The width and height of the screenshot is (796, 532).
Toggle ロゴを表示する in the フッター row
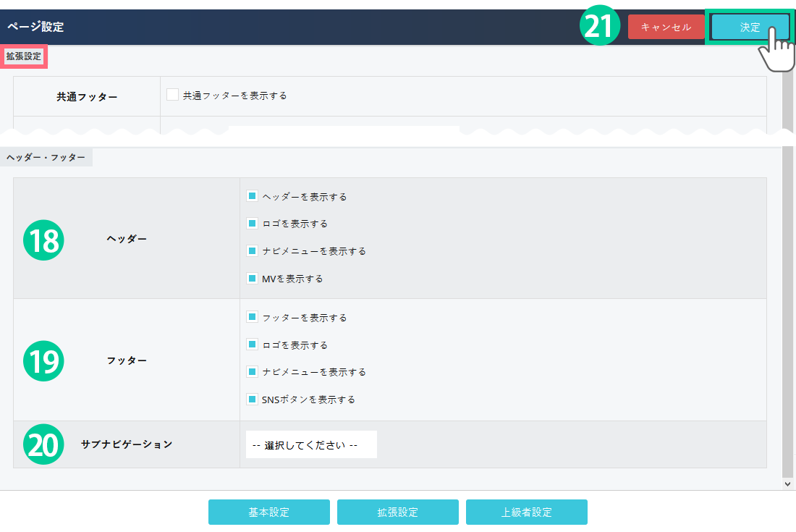252,345
